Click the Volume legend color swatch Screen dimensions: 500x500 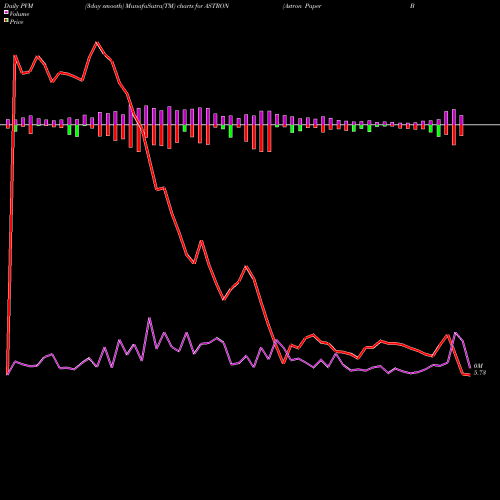[6, 12]
